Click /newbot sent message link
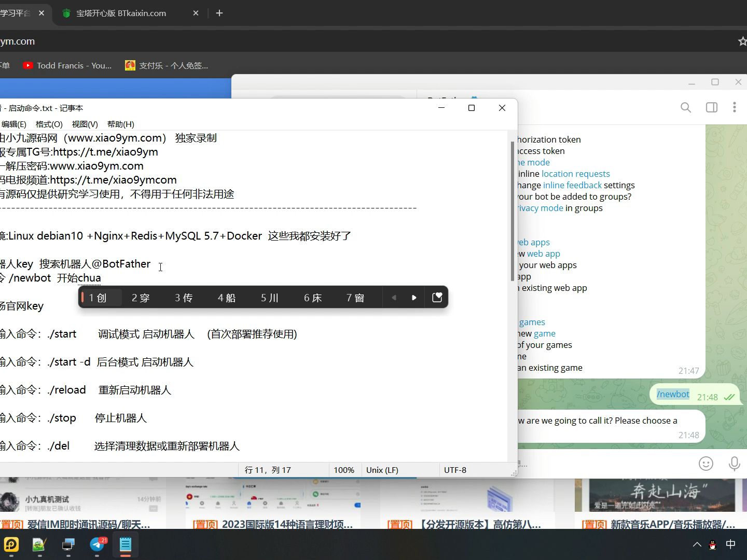This screenshot has width=747, height=560. coord(673,394)
